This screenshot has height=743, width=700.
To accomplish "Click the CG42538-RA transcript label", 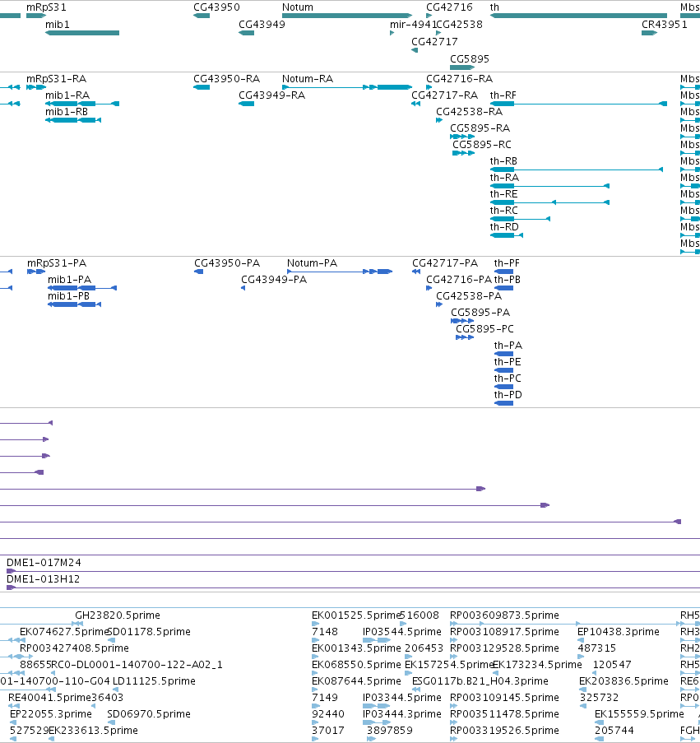I will point(470,112).
